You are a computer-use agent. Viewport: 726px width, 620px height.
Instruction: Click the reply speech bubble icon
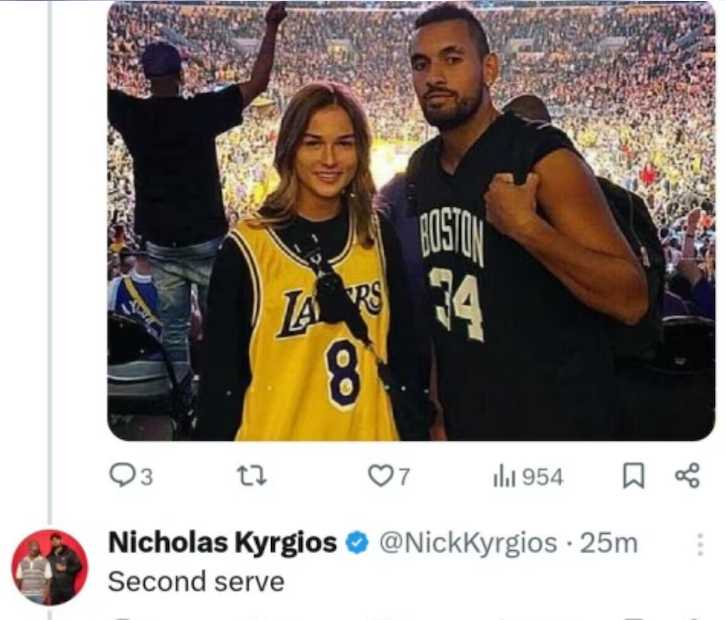(120, 476)
